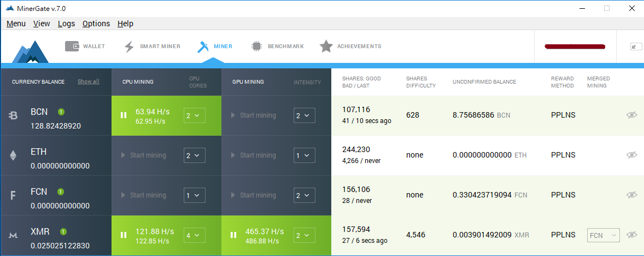Click ETH good shares 244,230

356,149
